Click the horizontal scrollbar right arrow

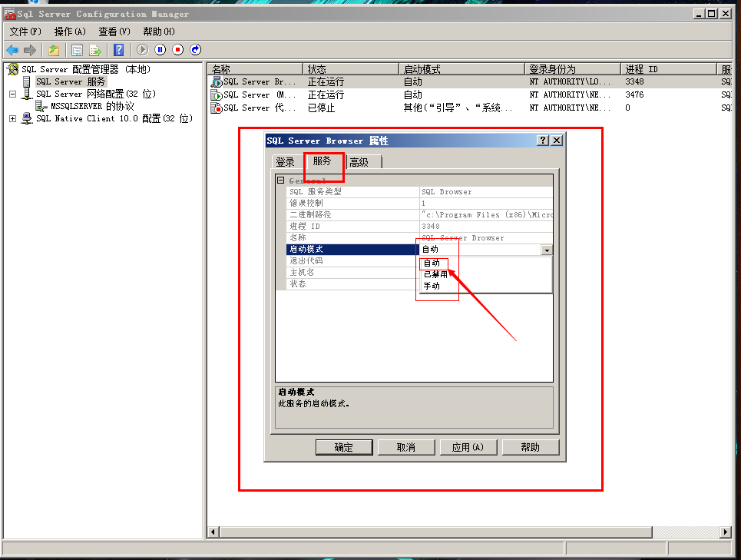pos(726,532)
